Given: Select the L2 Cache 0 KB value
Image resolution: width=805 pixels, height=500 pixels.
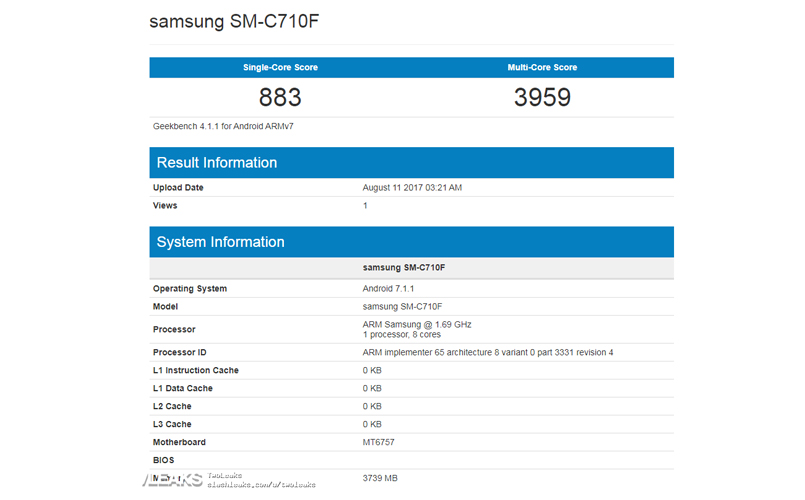Looking at the screenshot, I should point(372,406).
